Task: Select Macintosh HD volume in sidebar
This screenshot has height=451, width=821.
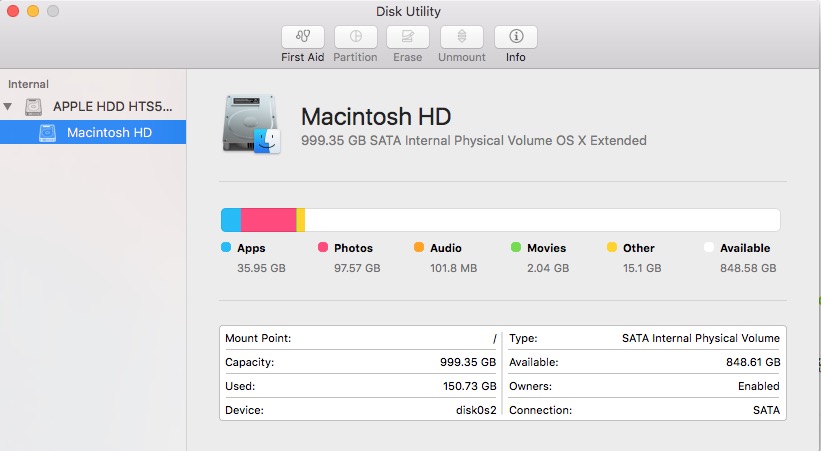Action: [93, 132]
